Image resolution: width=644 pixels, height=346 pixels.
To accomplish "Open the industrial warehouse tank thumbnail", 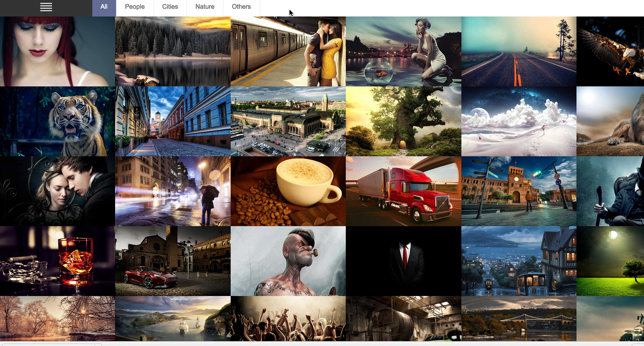I will tap(404, 319).
